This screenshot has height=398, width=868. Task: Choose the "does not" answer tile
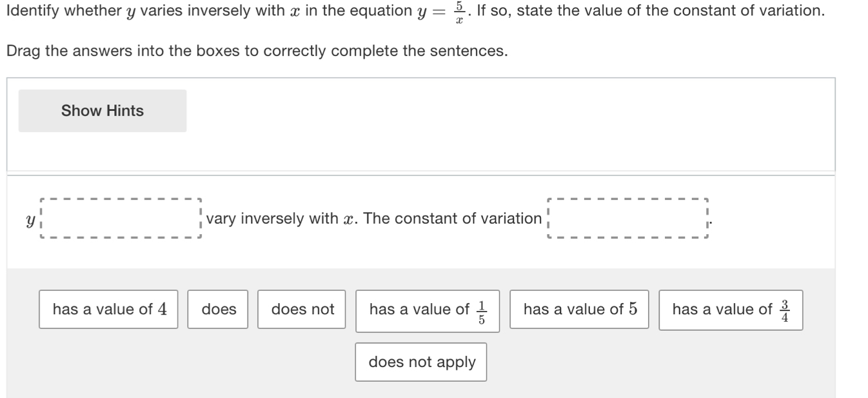coord(302,310)
